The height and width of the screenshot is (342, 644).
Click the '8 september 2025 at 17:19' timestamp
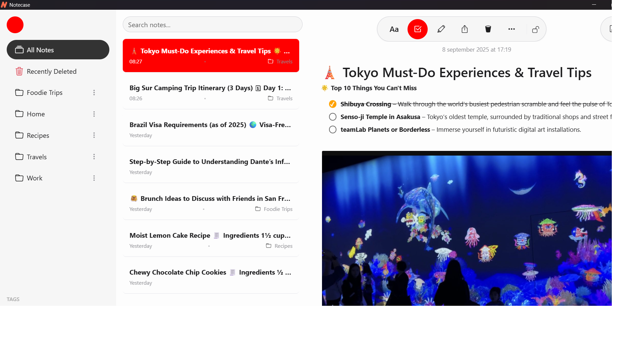click(477, 50)
